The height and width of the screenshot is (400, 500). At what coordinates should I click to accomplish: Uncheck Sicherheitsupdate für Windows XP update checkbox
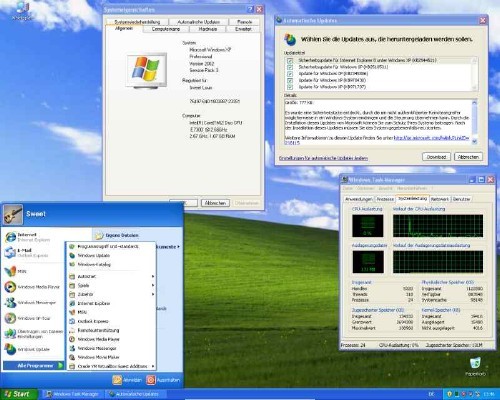pos(290,67)
